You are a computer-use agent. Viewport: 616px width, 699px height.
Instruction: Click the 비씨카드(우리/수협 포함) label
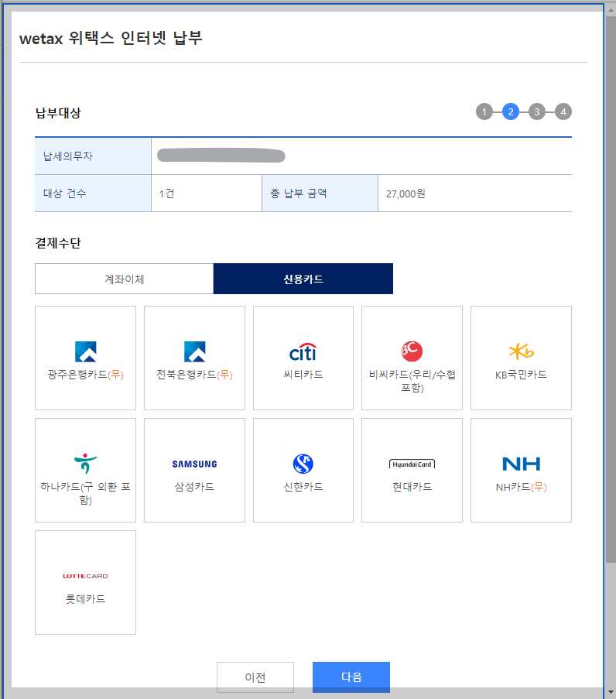coord(412,381)
